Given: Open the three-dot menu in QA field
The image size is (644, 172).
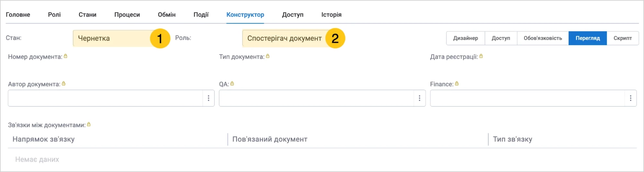Looking at the screenshot, I should pyautogui.click(x=419, y=98).
